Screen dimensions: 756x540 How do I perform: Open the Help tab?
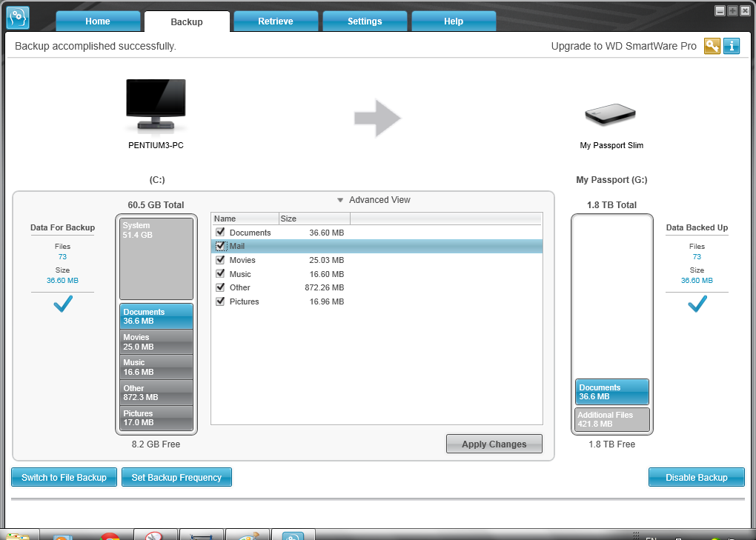pyautogui.click(x=454, y=21)
